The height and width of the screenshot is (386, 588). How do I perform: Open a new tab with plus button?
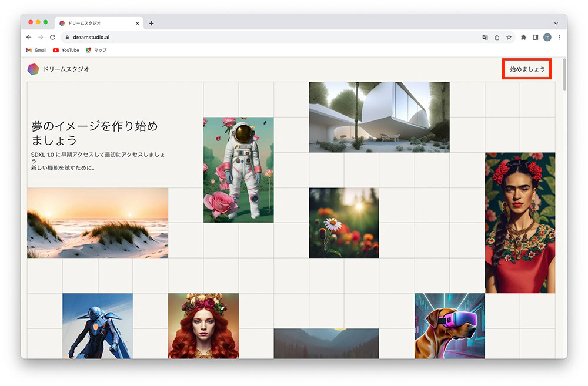click(152, 24)
